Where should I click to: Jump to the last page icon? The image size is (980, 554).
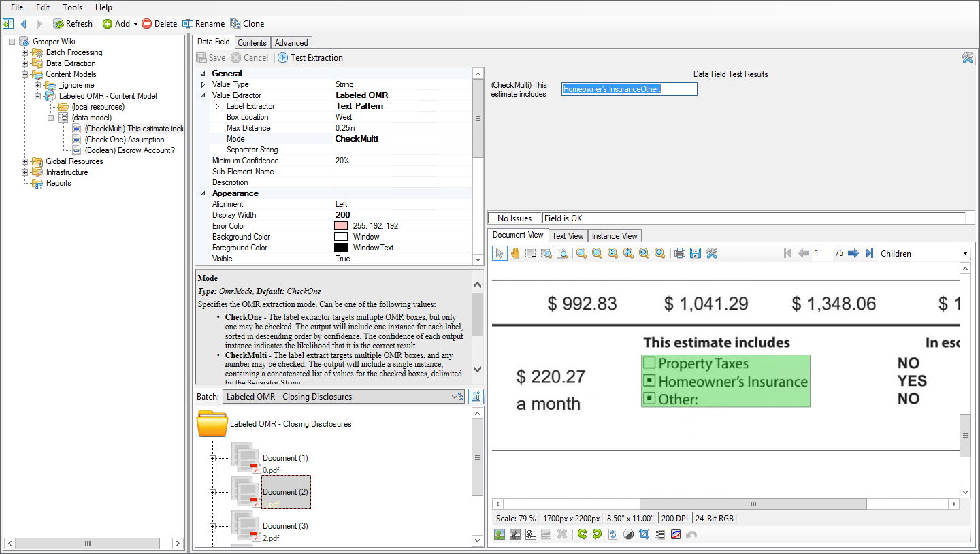click(869, 253)
